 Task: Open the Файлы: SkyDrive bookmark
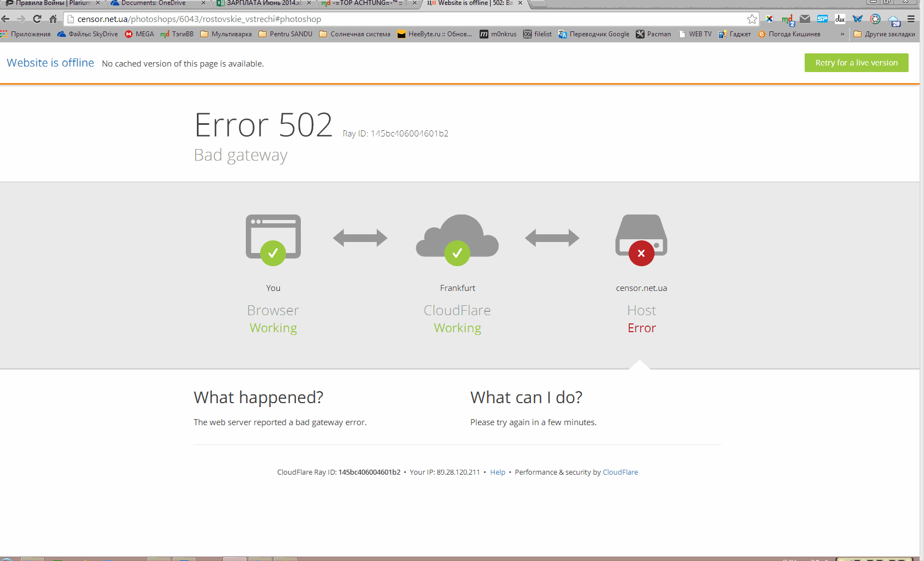pos(87,34)
